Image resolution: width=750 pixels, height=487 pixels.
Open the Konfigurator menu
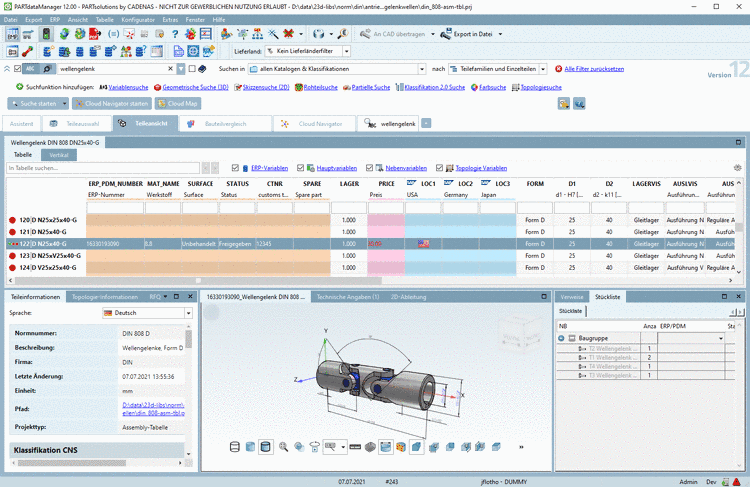[x=136, y=19]
